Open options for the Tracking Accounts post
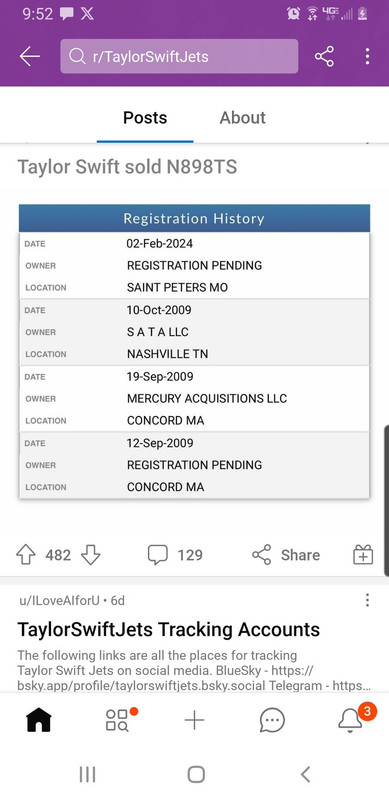The height and width of the screenshot is (800, 389). point(367,601)
